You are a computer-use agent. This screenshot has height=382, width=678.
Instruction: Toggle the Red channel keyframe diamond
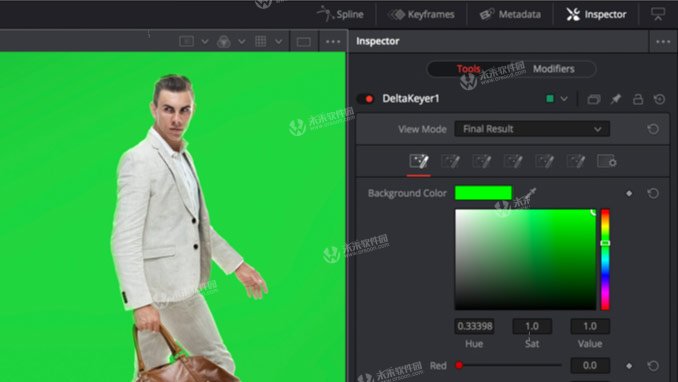pos(629,366)
